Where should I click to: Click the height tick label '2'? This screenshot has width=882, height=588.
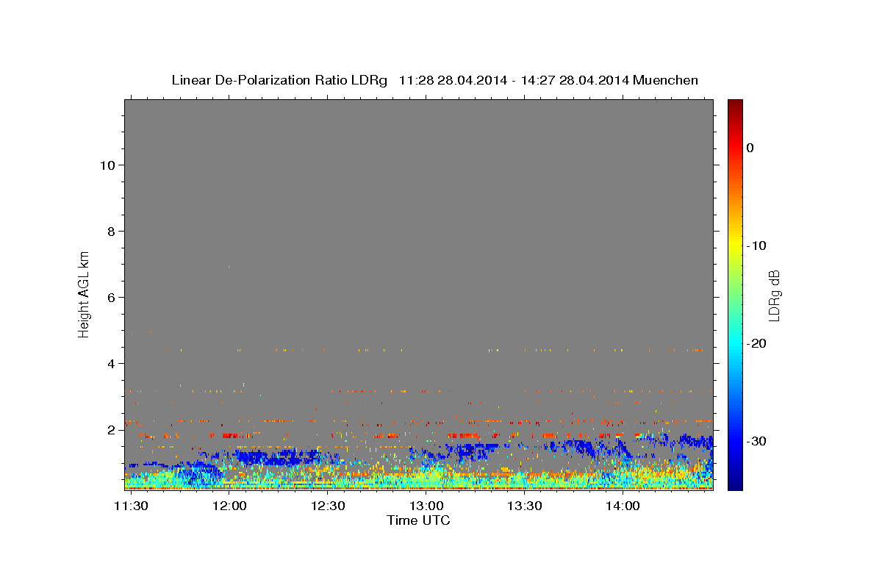pyautogui.click(x=111, y=430)
